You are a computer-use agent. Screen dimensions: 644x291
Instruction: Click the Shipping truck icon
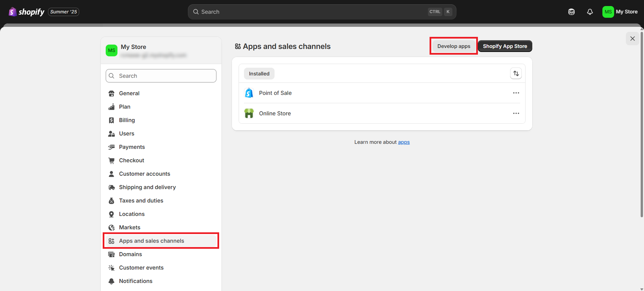pyautogui.click(x=111, y=187)
